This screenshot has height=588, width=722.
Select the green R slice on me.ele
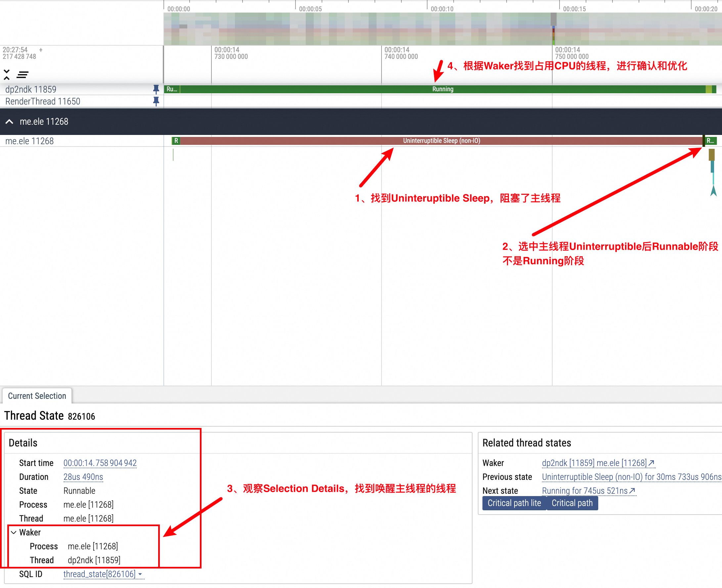coord(176,141)
